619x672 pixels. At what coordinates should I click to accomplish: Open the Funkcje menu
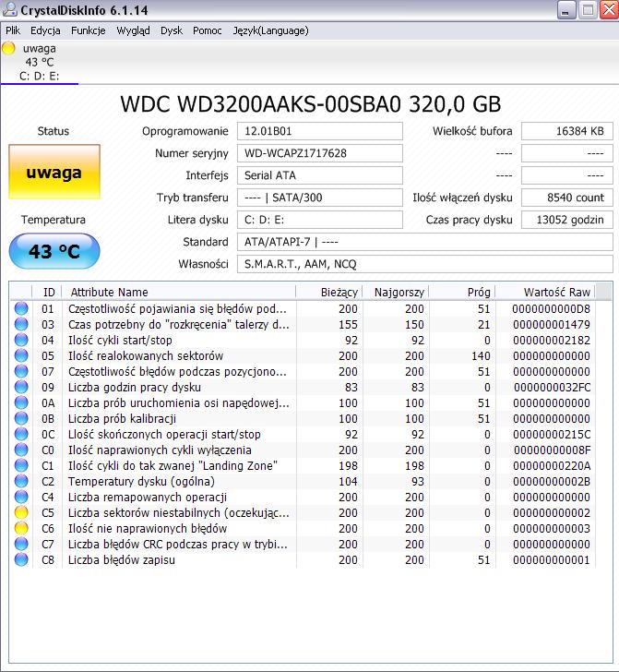[x=89, y=30]
